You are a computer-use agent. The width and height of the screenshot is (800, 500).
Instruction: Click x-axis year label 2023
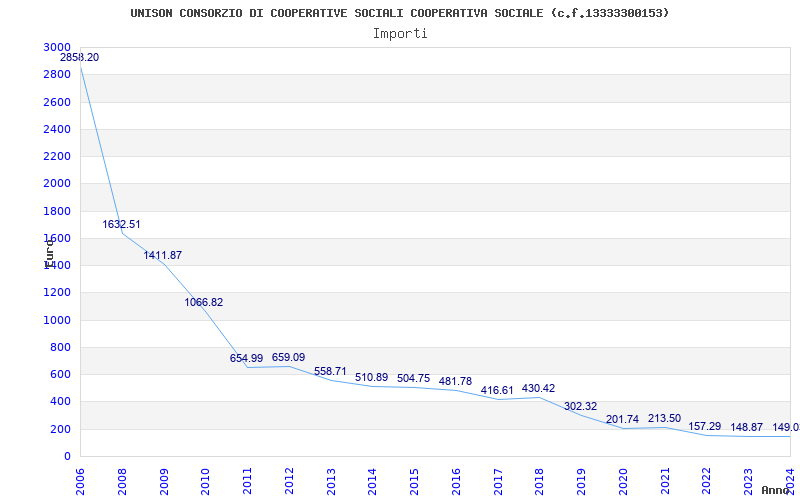pos(748,482)
